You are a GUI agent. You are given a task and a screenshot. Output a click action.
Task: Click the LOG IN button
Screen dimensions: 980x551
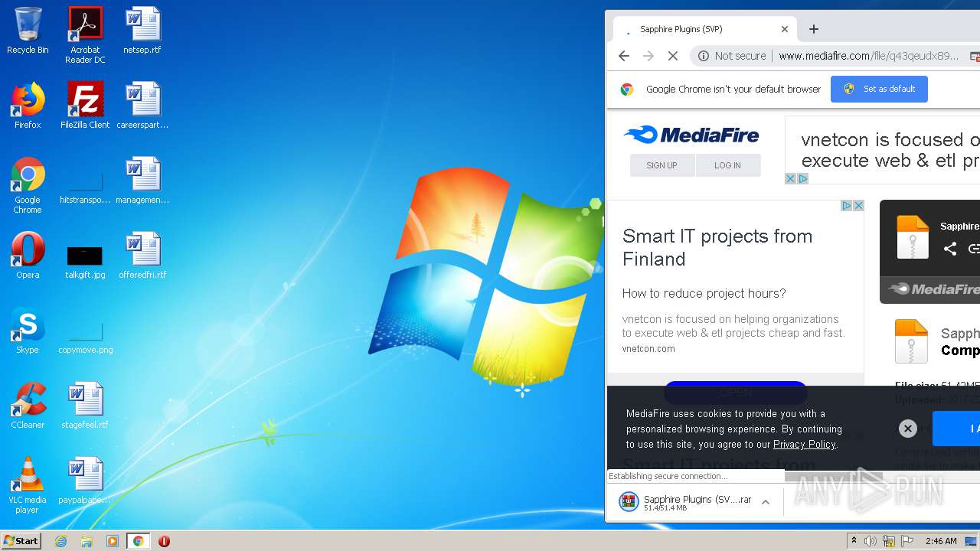coord(727,165)
